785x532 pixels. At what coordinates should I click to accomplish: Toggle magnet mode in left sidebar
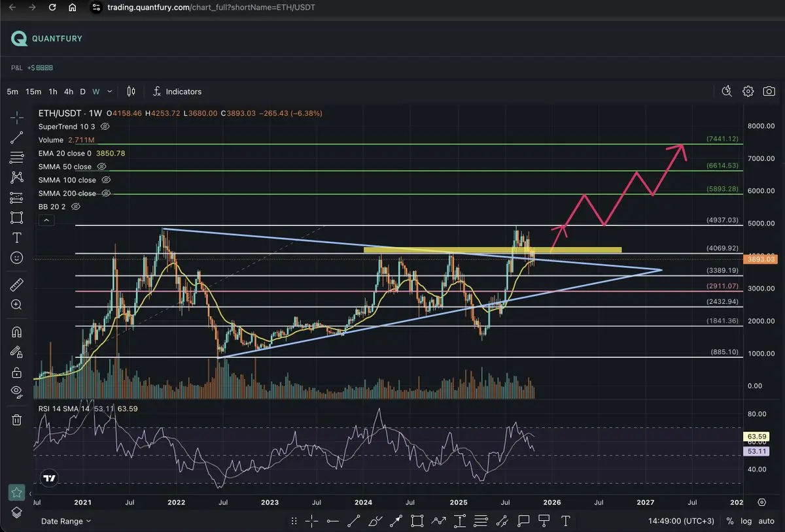coord(17,332)
